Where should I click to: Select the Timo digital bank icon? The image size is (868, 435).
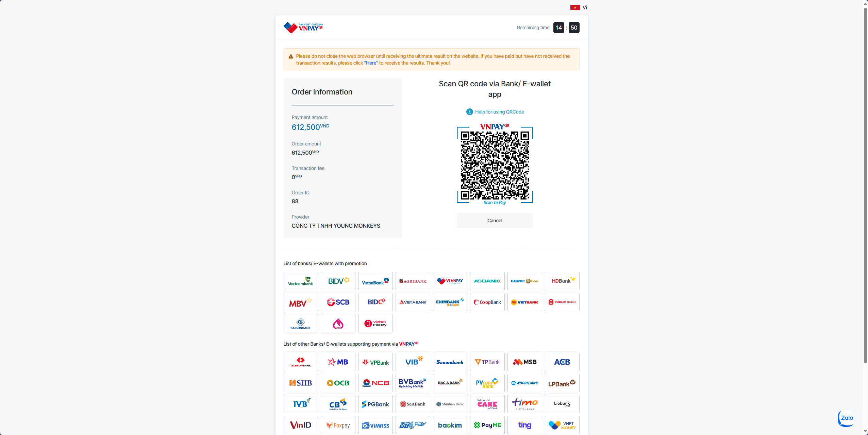pyautogui.click(x=525, y=404)
